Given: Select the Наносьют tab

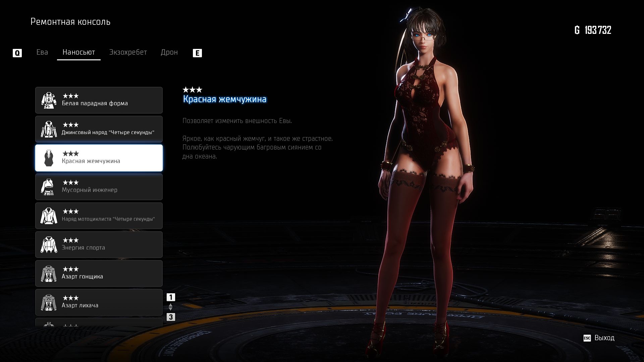Looking at the screenshot, I should click(78, 52).
